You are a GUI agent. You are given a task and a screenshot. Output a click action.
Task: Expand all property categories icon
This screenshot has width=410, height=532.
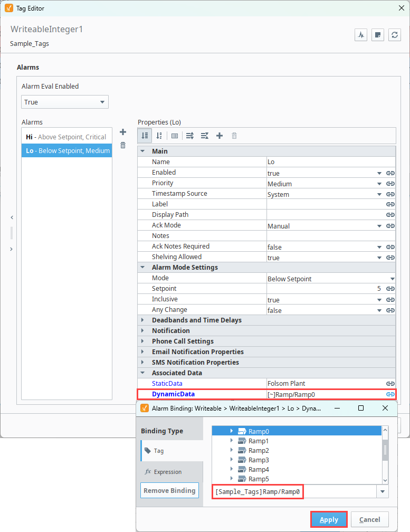pyautogui.click(x=190, y=136)
